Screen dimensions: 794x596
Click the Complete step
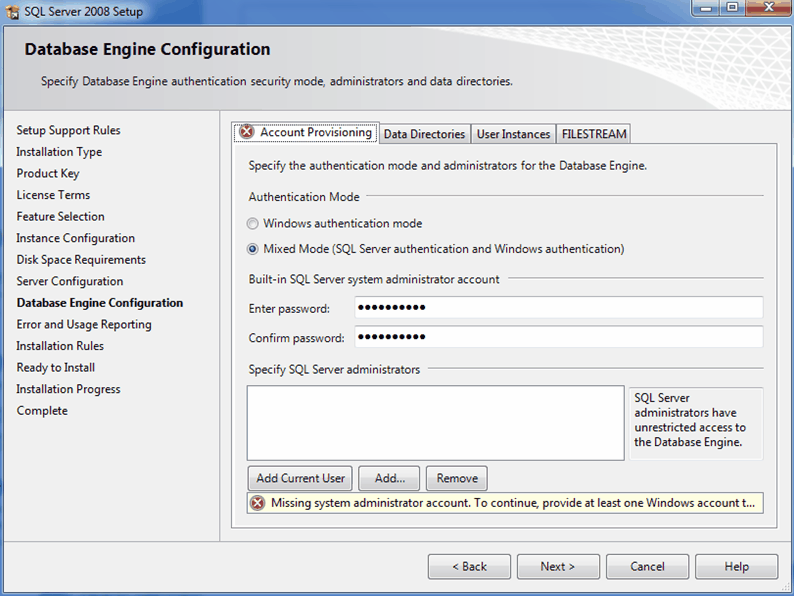[x=42, y=411]
